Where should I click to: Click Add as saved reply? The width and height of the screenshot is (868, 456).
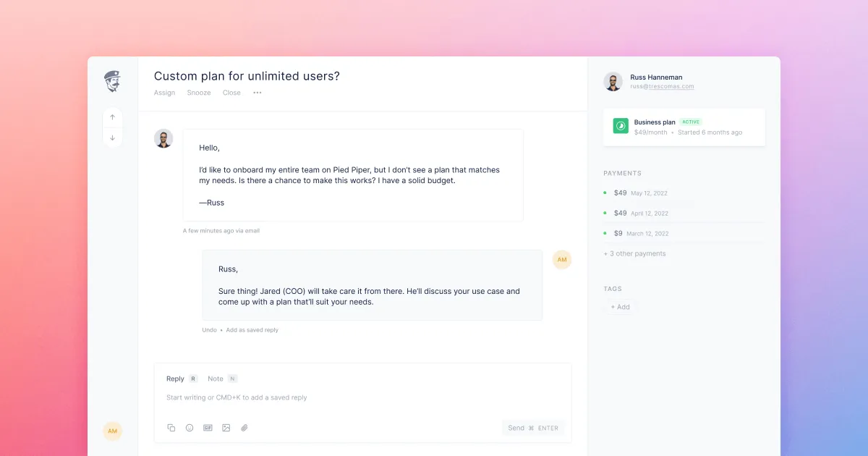252,330
